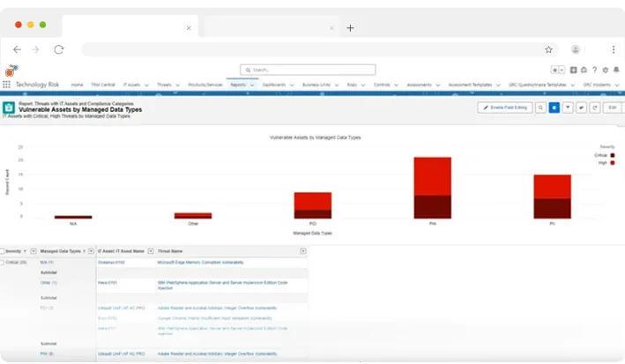625x364 pixels.
Task: Click the PHI (8) data type link
Action: coord(47,353)
